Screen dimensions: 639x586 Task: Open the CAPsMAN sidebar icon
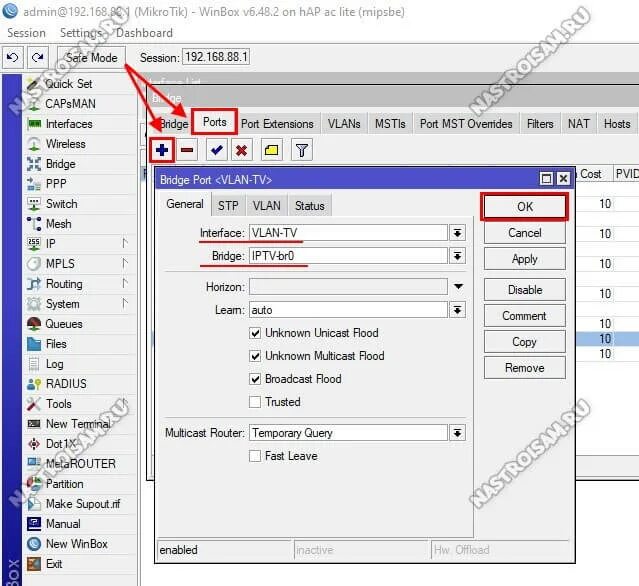pos(34,104)
